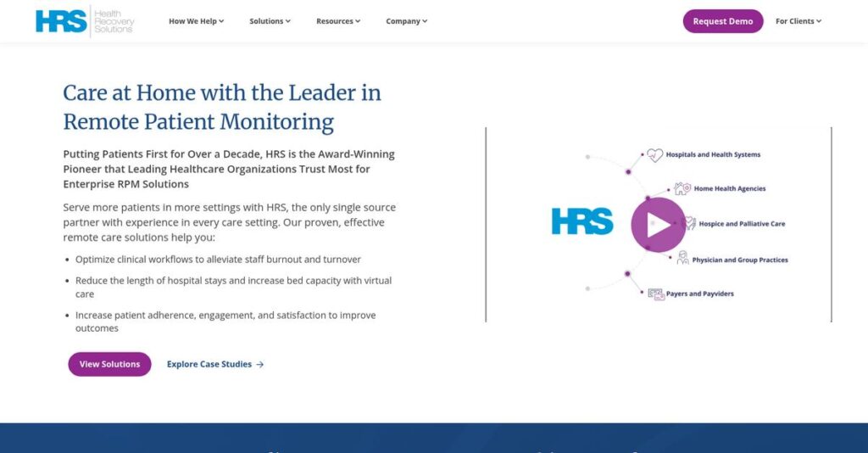Click the Putting Patients First bold paragraph

229,169
